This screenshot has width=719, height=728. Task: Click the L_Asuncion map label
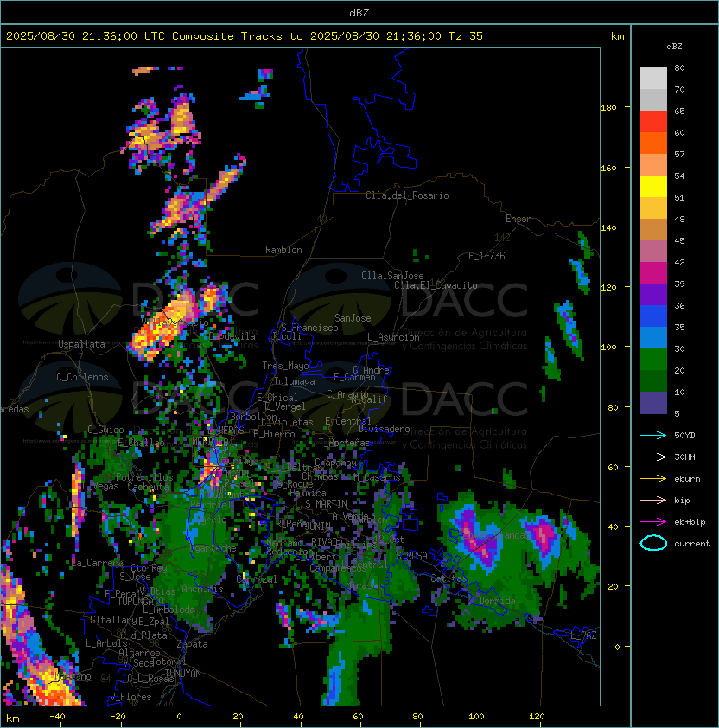click(x=393, y=337)
